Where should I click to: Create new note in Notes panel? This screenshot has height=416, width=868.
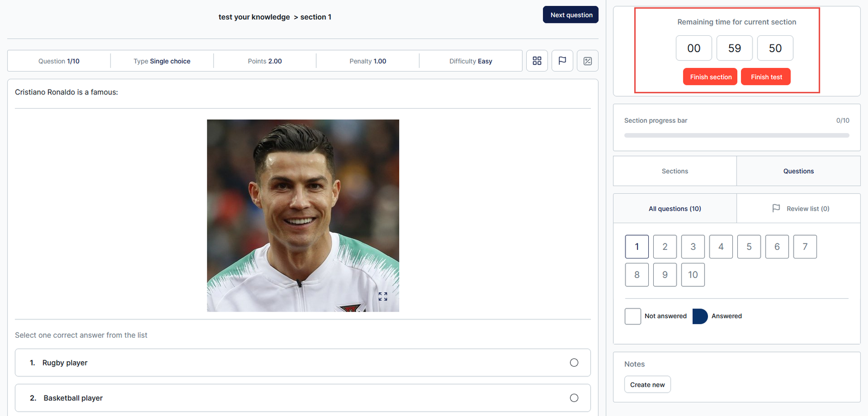click(647, 385)
